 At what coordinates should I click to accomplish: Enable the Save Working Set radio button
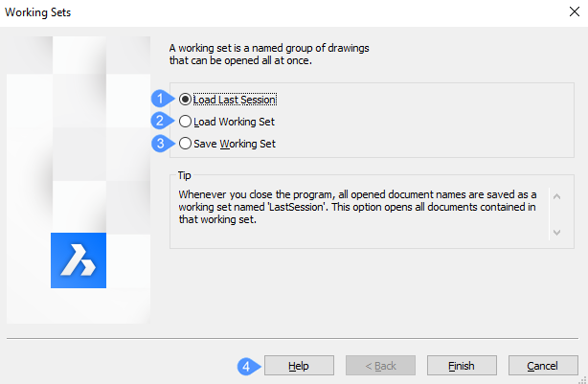coord(186,144)
